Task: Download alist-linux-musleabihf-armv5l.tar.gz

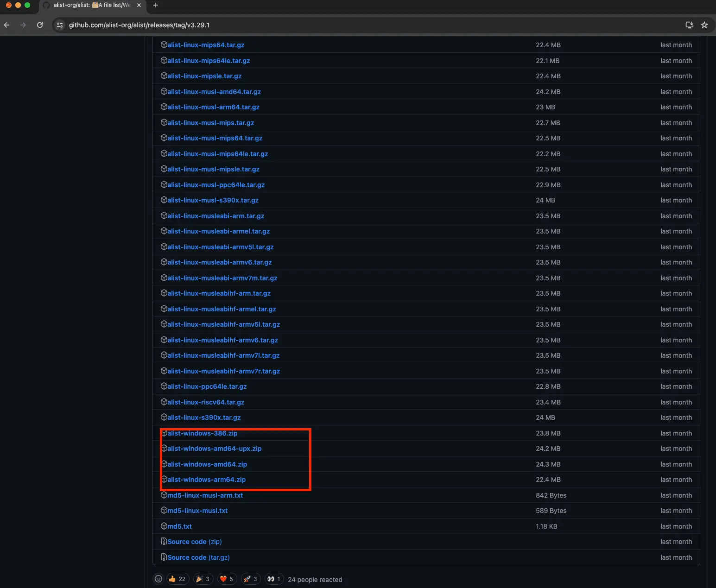Action: coord(224,324)
